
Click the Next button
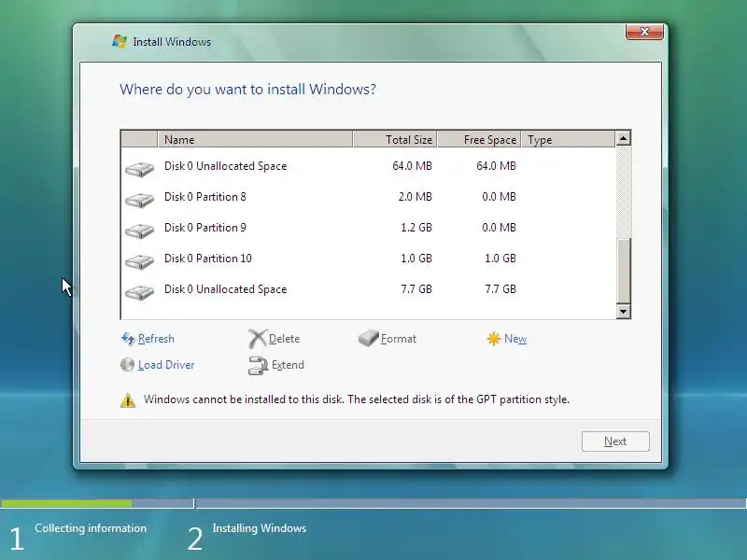coord(615,441)
